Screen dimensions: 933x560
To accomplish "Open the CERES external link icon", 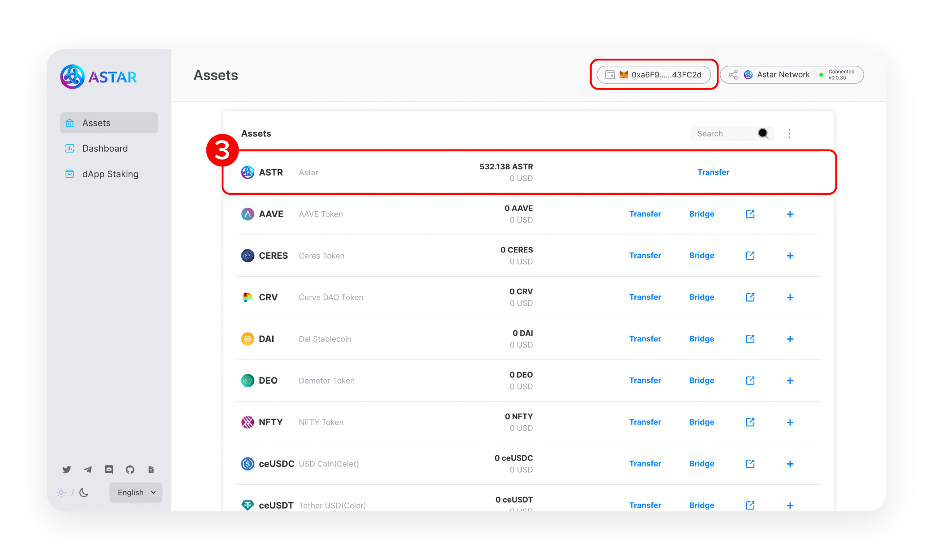I will pos(750,256).
